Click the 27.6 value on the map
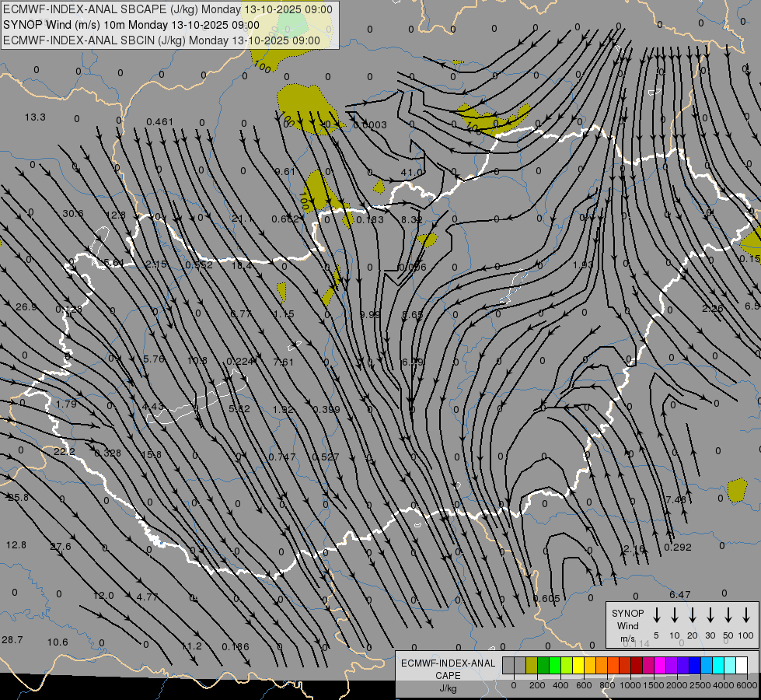The width and height of the screenshot is (761, 700). click(x=61, y=547)
